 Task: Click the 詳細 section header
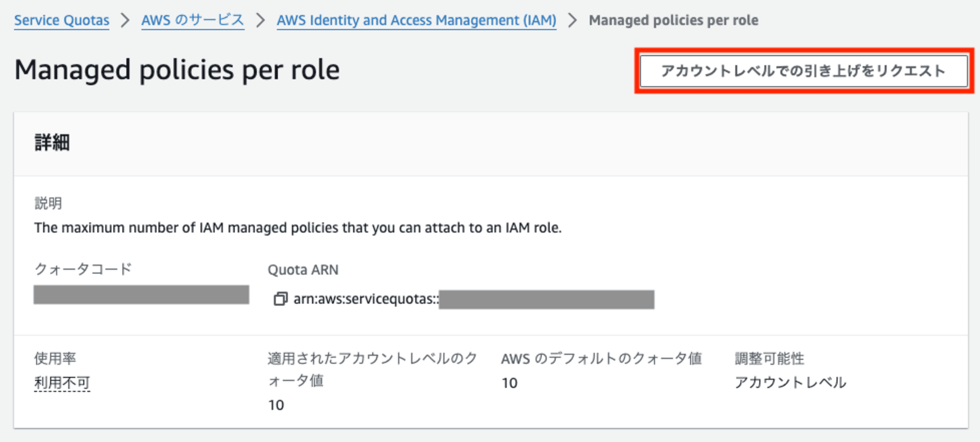click(52, 143)
